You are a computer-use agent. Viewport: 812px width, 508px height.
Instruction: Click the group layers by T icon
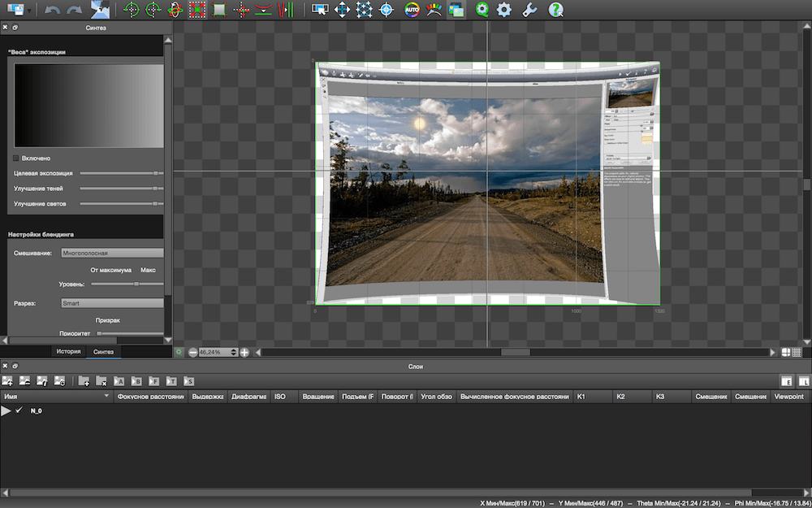coord(171,381)
